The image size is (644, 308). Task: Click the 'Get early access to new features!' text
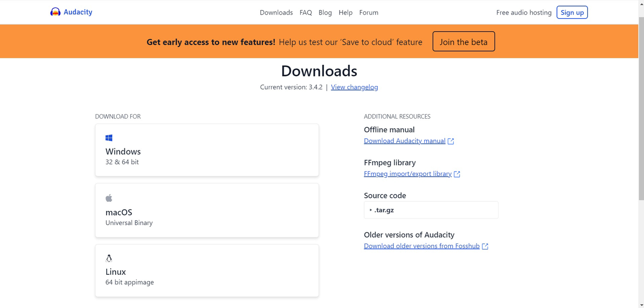pyautogui.click(x=211, y=42)
